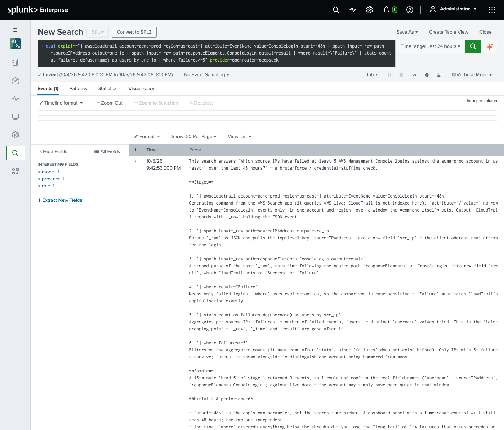Select the Search sidebar icon
Viewport: 504px width, 430px height.
[15, 153]
